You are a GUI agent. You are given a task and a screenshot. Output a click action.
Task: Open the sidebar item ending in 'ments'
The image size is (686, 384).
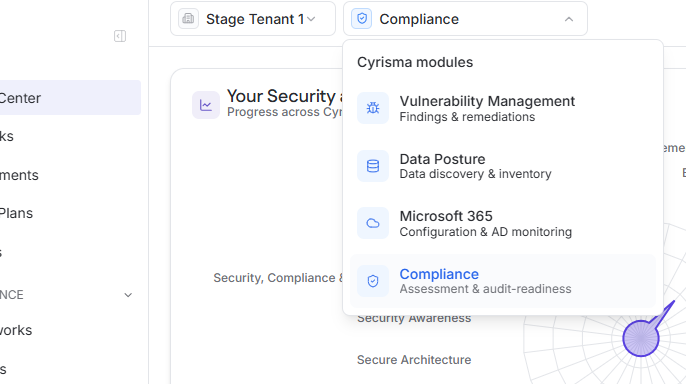(19, 175)
